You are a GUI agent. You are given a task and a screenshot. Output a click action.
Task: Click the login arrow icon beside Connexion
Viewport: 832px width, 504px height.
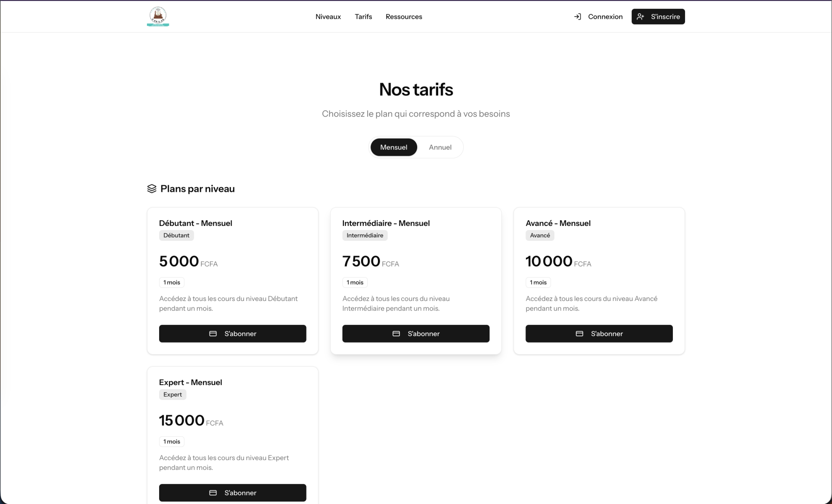coord(578,17)
